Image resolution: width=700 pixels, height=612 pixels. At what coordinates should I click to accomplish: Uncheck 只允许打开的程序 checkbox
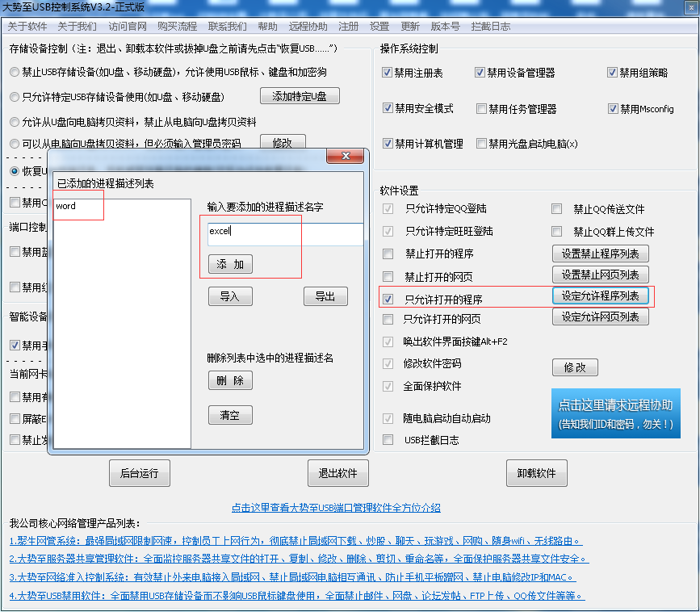(x=388, y=300)
